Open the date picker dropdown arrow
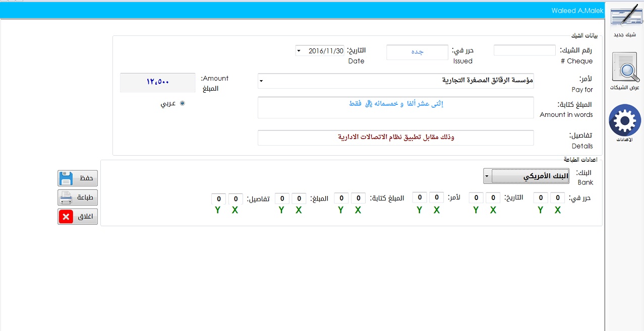This screenshot has width=644, height=331. pos(299,51)
